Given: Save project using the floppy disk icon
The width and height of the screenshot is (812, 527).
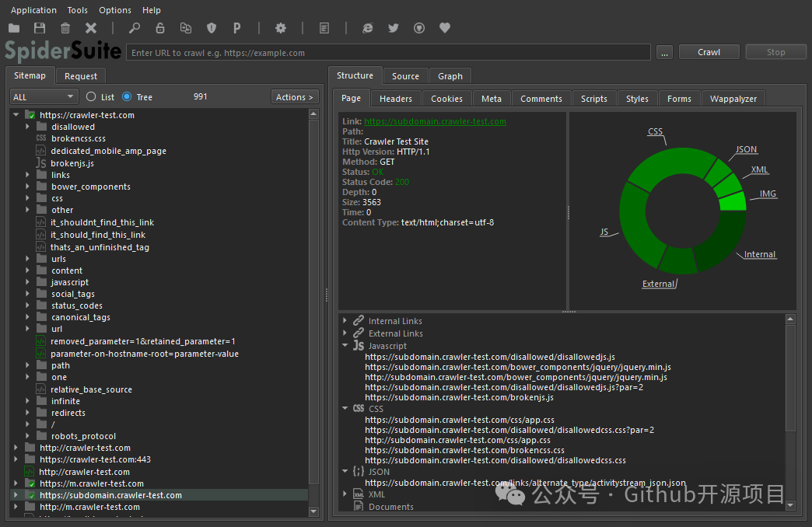Looking at the screenshot, I should (40, 28).
